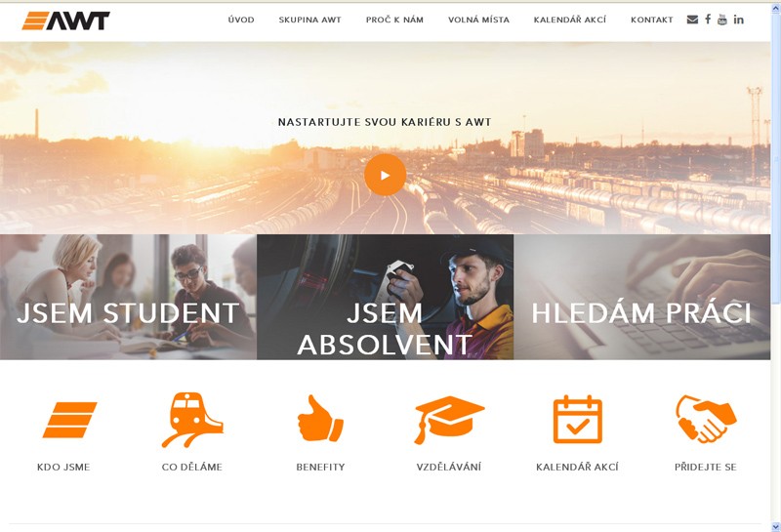Go to PROČ K NÁM page

click(394, 20)
